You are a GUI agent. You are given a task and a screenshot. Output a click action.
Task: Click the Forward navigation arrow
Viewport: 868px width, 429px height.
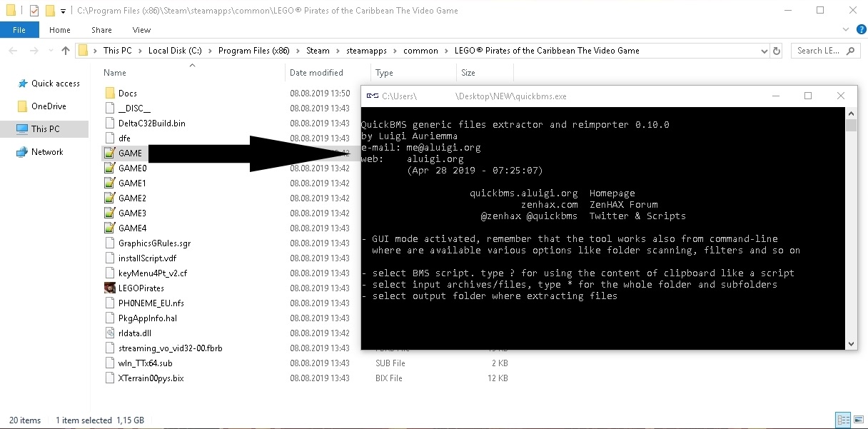pyautogui.click(x=33, y=51)
